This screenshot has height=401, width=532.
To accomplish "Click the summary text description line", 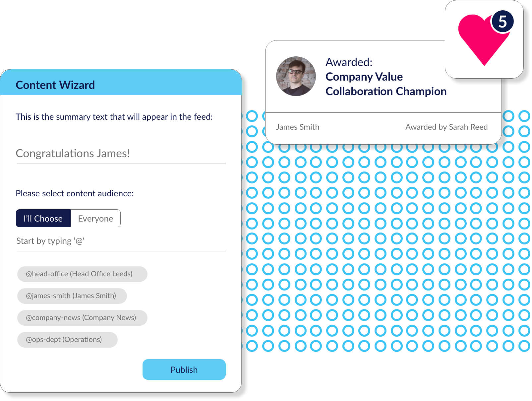I will pyautogui.click(x=114, y=117).
